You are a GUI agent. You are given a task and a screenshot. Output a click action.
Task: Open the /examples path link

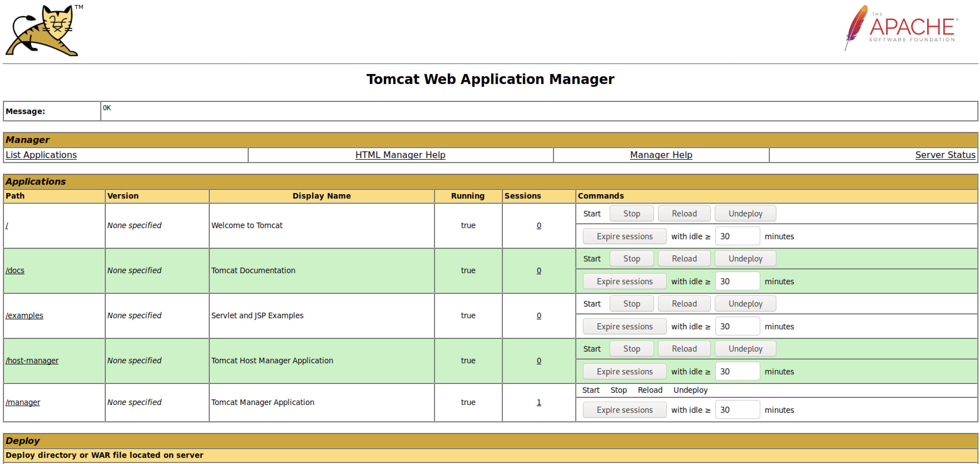pos(24,315)
